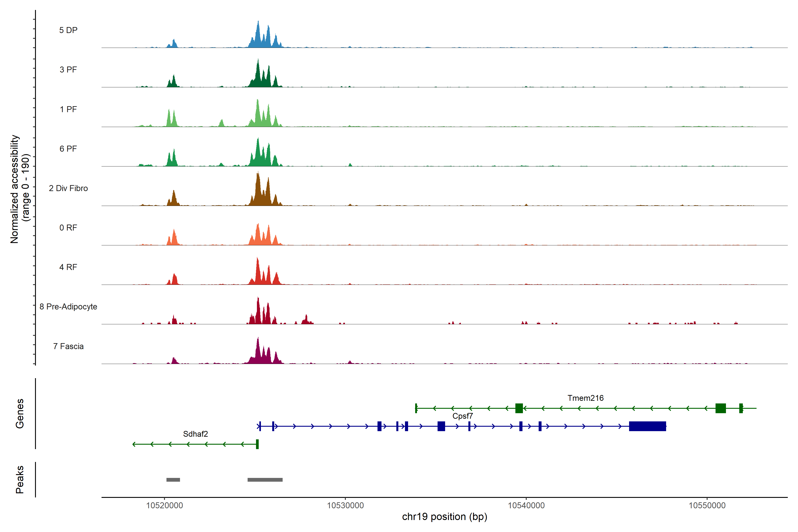The height and width of the screenshot is (532, 798).
Task: Click the 3 PF track label
Action: click(x=68, y=70)
